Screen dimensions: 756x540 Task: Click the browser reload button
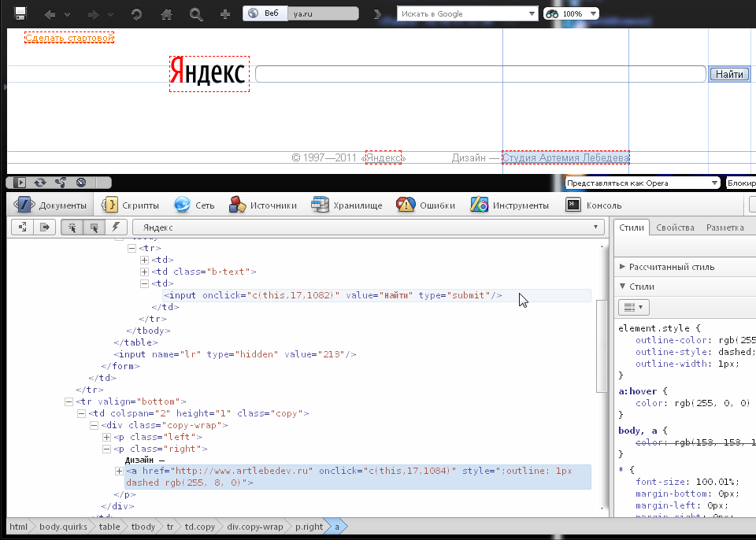(x=136, y=14)
